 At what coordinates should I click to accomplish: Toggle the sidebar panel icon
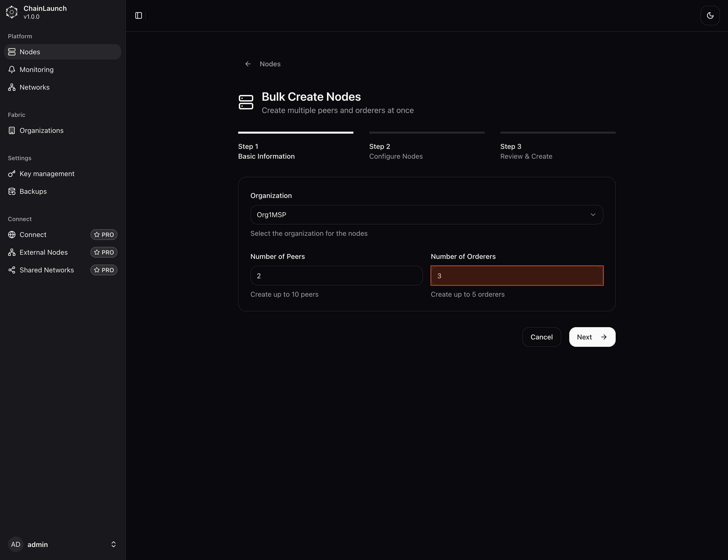[139, 16]
